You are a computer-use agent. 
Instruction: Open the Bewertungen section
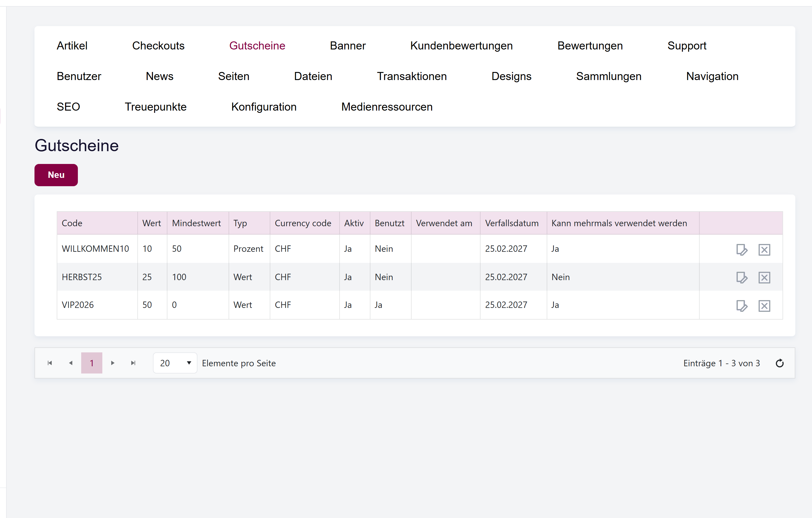(x=590, y=46)
